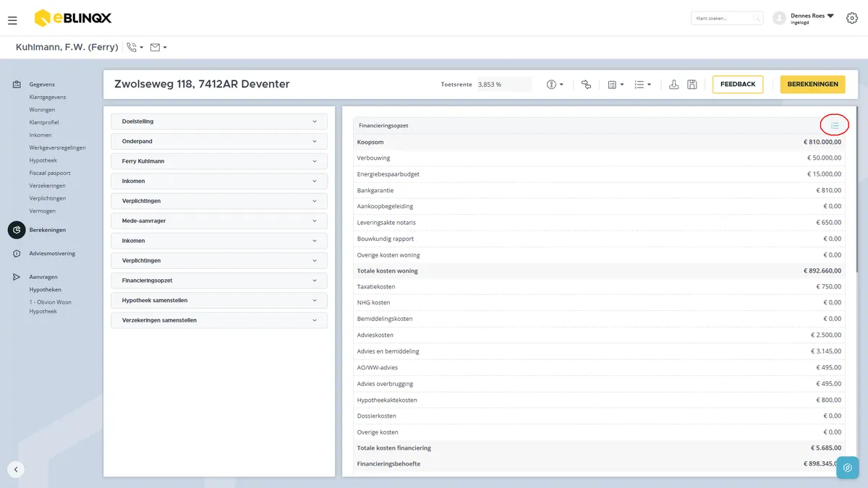The width and height of the screenshot is (868, 488).
Task: Click the Totale kosten woning row label
Action: [x=388, y=271]
